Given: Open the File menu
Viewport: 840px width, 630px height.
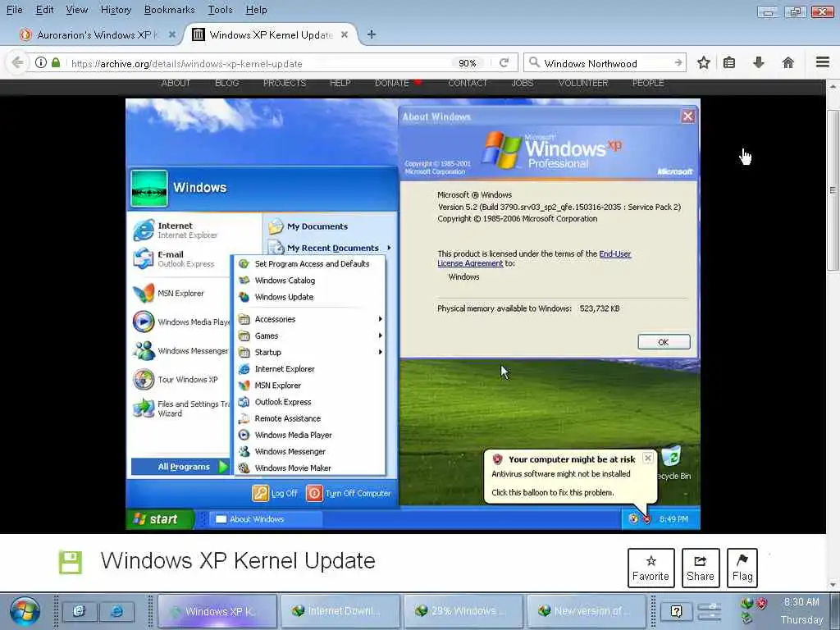Looking at the screenshot, I should [x=15, y=10].
